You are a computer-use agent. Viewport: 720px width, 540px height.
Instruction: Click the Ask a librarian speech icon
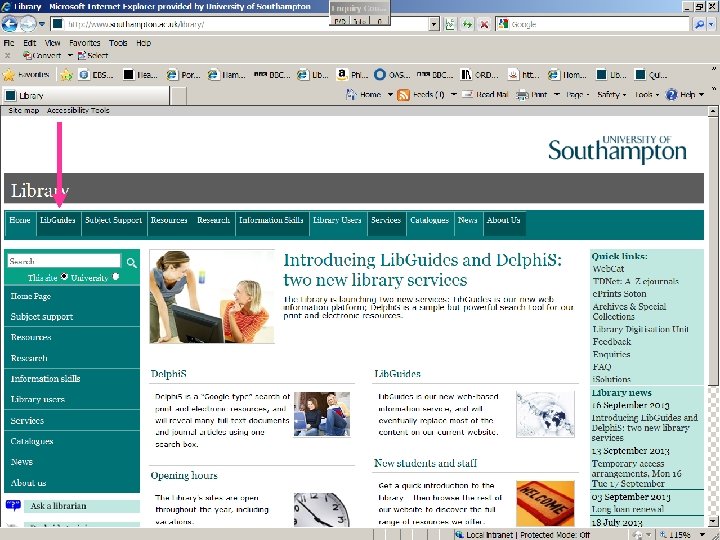[x=13, y=506]
